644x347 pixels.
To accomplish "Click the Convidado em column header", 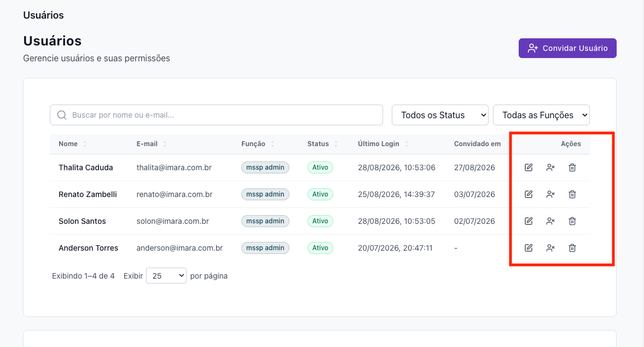I will (x=477, y=144).
